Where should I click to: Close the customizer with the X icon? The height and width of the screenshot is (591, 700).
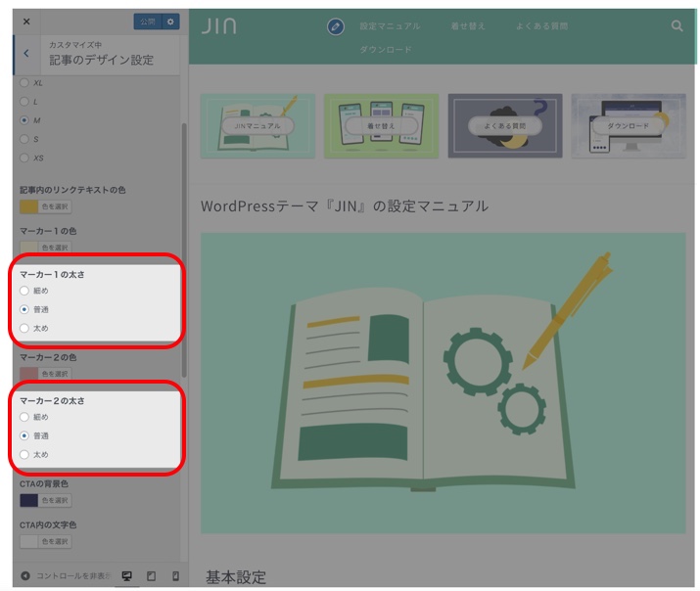pyautogui.click(x=26, y=22)
